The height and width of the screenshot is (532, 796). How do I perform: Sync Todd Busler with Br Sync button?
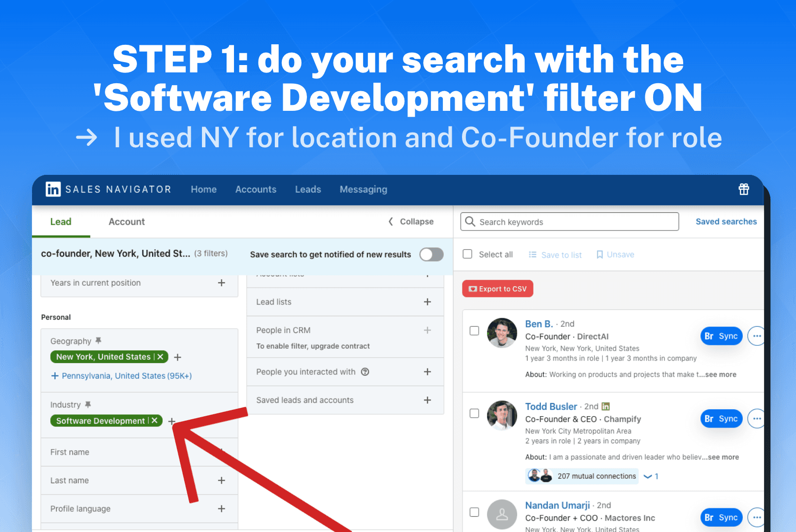coord(721,419)
